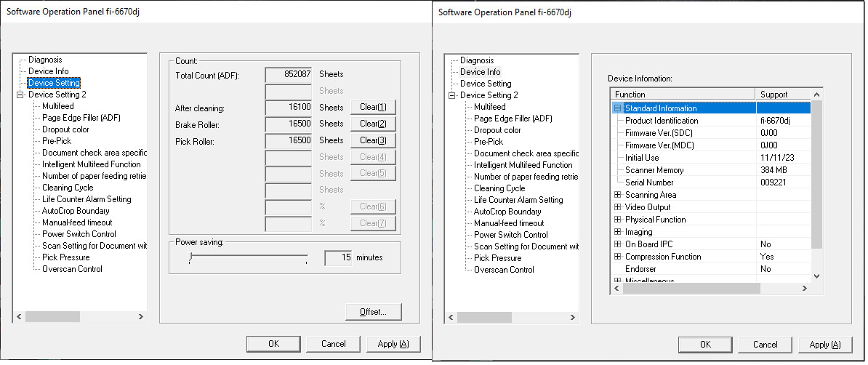Viewport: 868px width, 365px height.
Task: Open Overscan Control in left window
Action: (x=72, y=269)
